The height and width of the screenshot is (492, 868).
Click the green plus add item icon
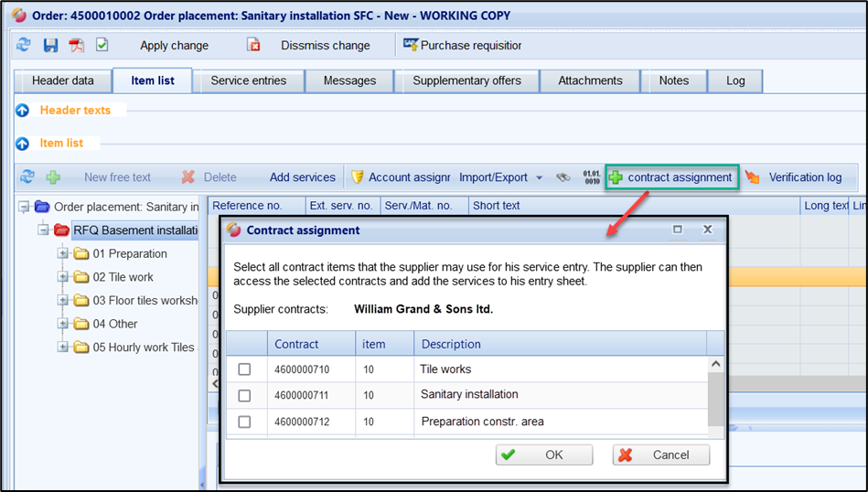pos(53,177)
